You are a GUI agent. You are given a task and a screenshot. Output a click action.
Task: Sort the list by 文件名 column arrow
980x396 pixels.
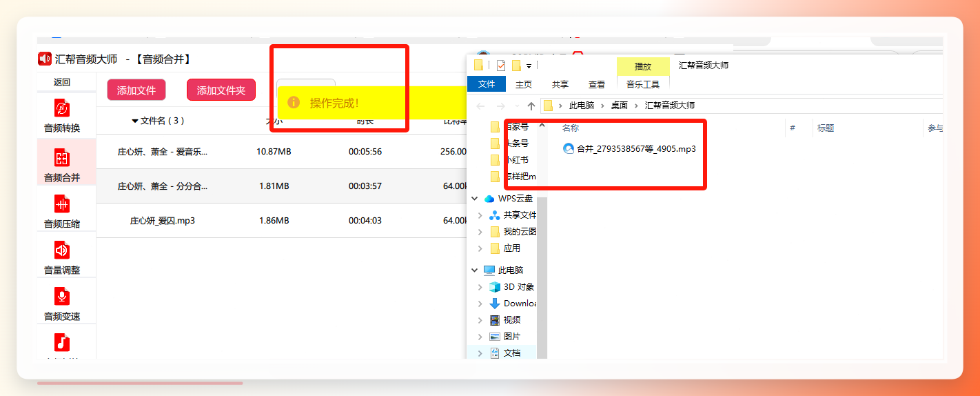point(135,121)
